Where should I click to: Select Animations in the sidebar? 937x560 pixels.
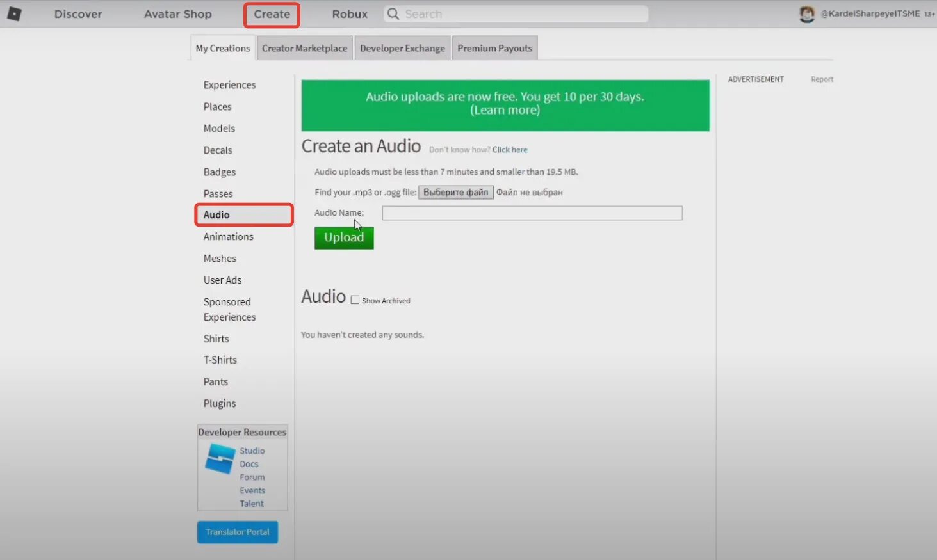[229, 237]
